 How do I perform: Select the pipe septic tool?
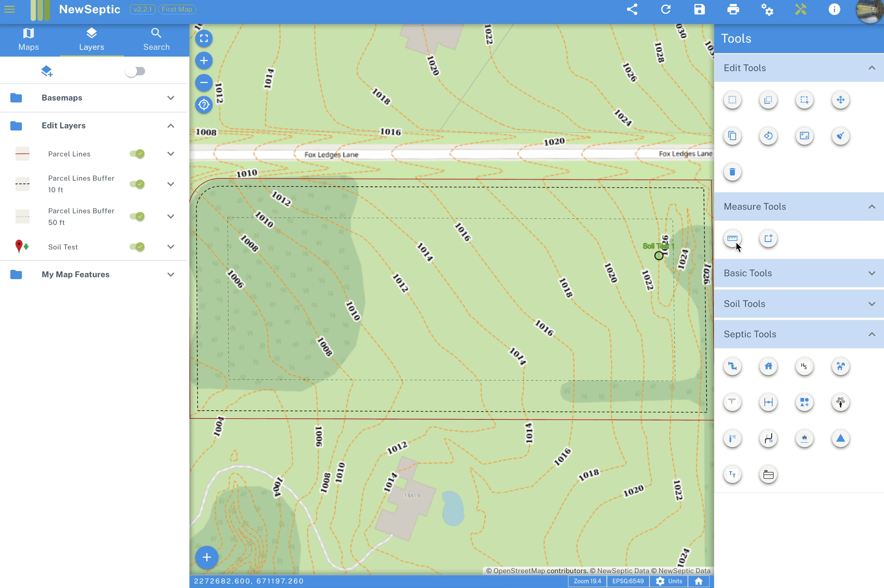(x=732, y=366)
